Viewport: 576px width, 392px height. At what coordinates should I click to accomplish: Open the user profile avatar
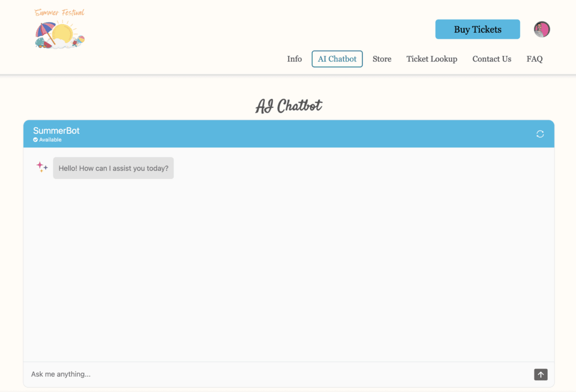point(542,29)
